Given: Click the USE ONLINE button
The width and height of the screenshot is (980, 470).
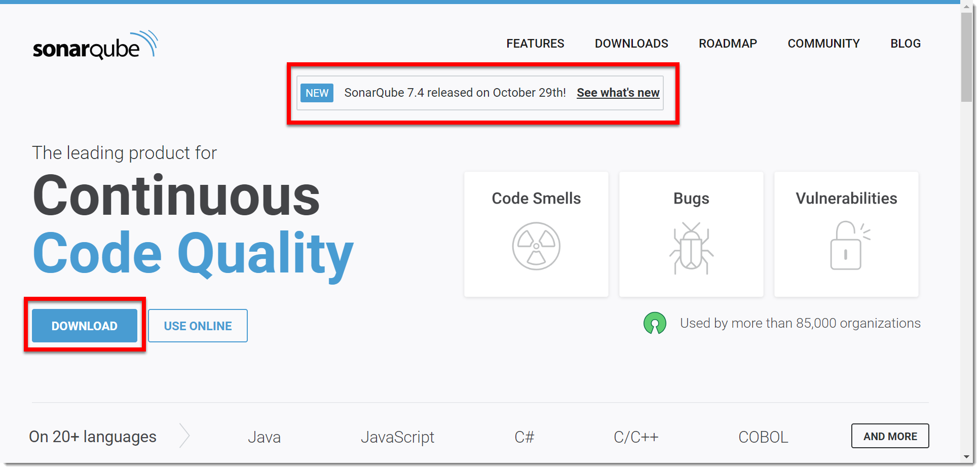Looking at the screenshot, I should click(198, 326).
